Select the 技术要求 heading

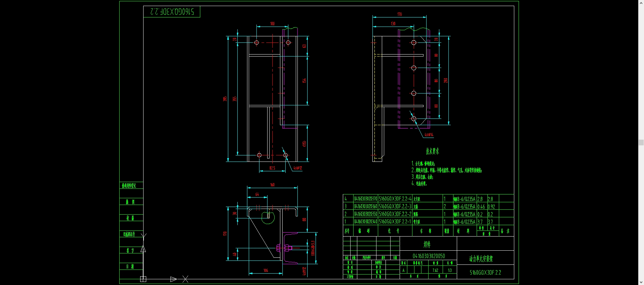click(432, 151)
